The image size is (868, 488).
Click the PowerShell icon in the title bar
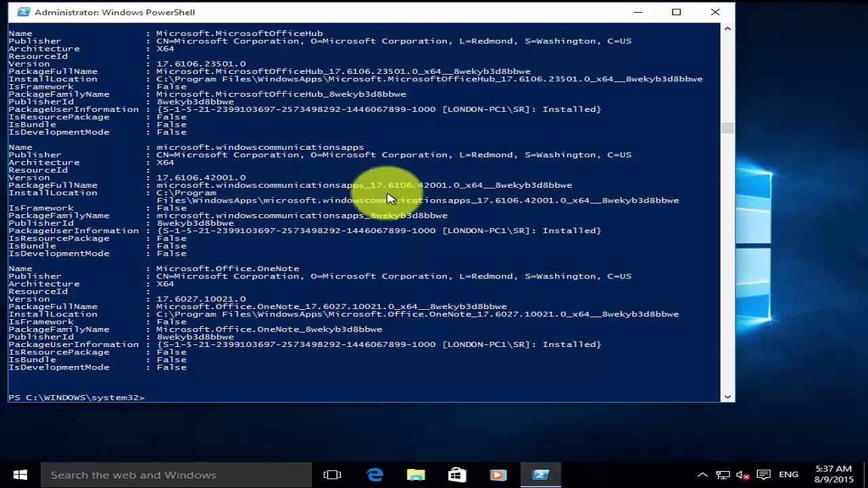coord(23,12)
